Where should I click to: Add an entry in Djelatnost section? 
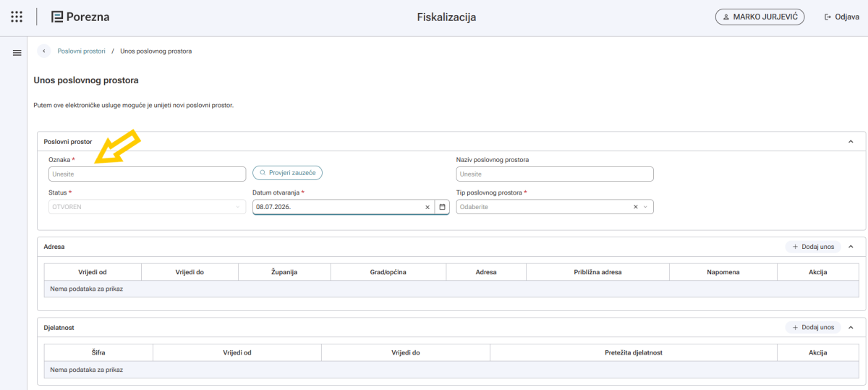click(813, 328)
